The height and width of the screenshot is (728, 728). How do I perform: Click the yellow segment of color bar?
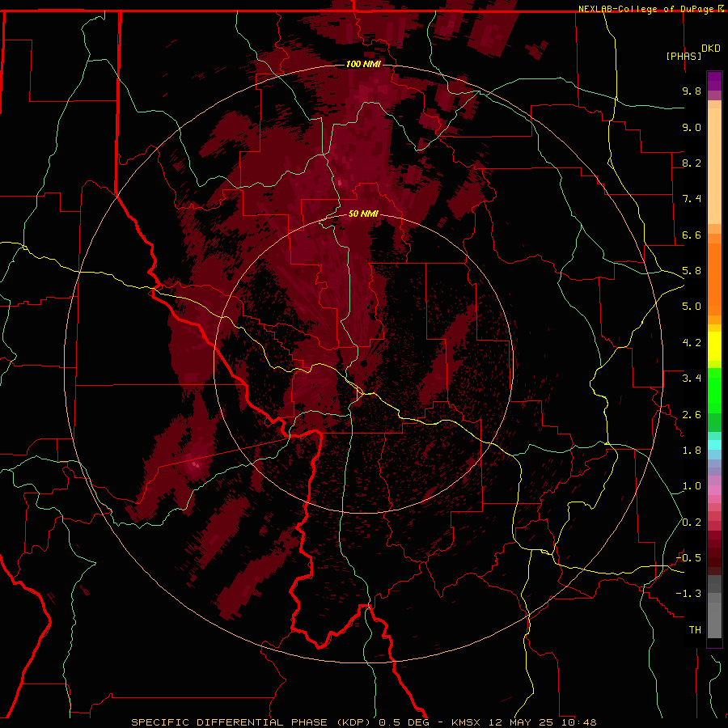tap(714, 346)
